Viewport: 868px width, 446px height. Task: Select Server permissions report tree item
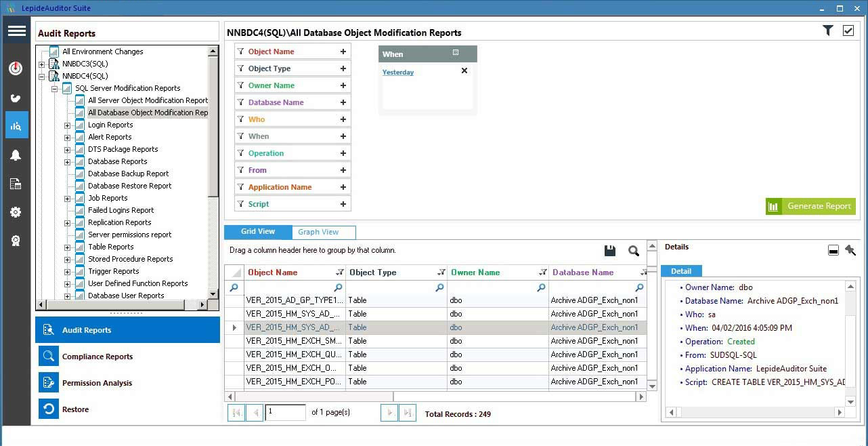(x=129, y=235)
